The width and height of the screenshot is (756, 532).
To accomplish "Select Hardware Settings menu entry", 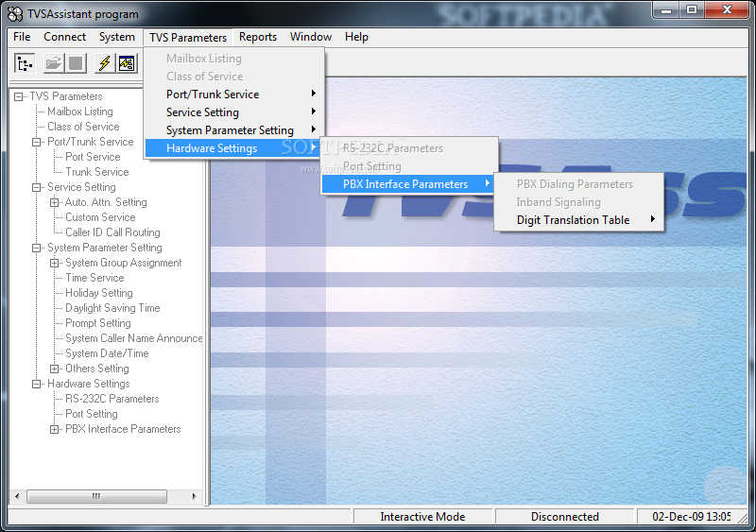I will tap(232, 148).
